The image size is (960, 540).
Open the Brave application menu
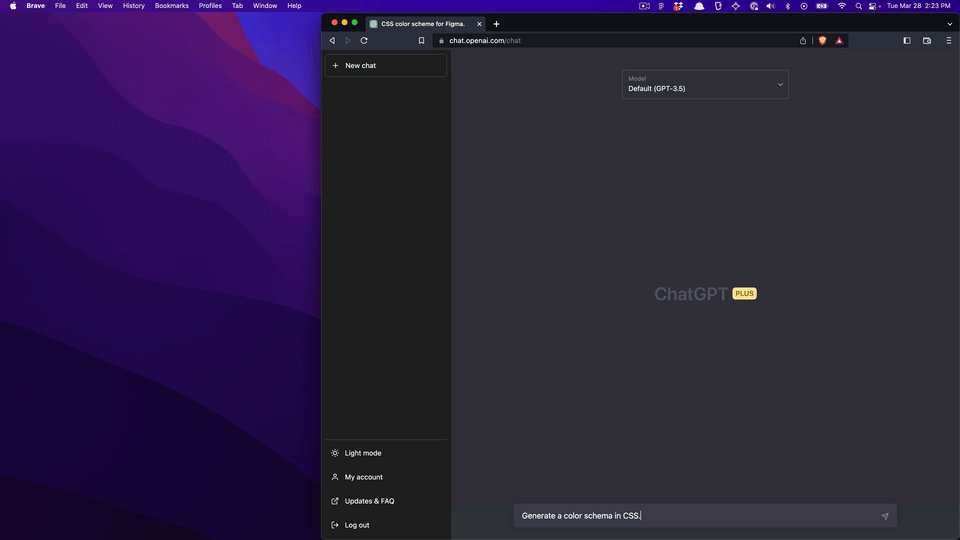coord(36,6)
